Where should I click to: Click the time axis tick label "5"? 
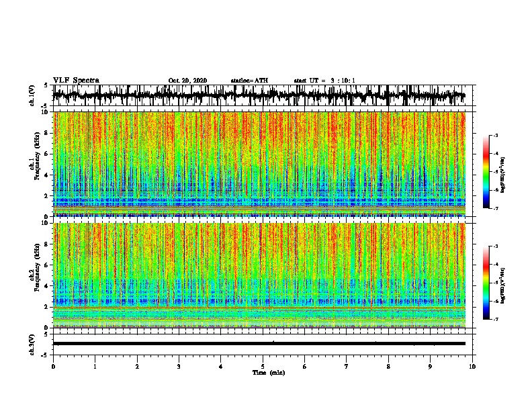coord(263,367)
